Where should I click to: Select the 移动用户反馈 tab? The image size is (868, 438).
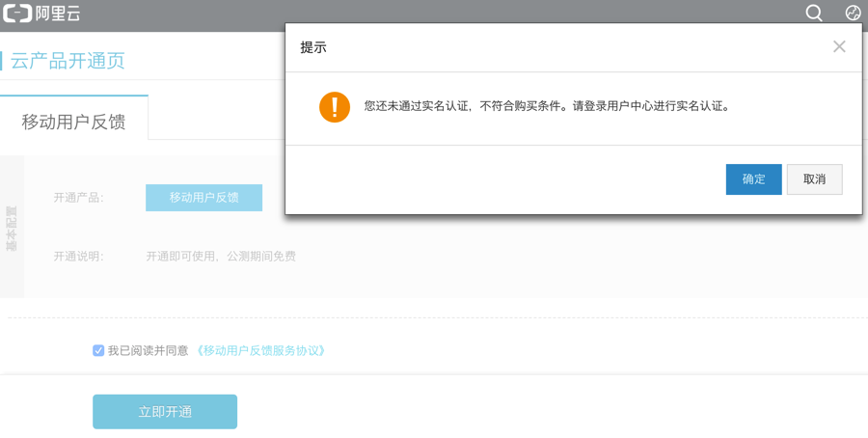(x=73, y=118)
